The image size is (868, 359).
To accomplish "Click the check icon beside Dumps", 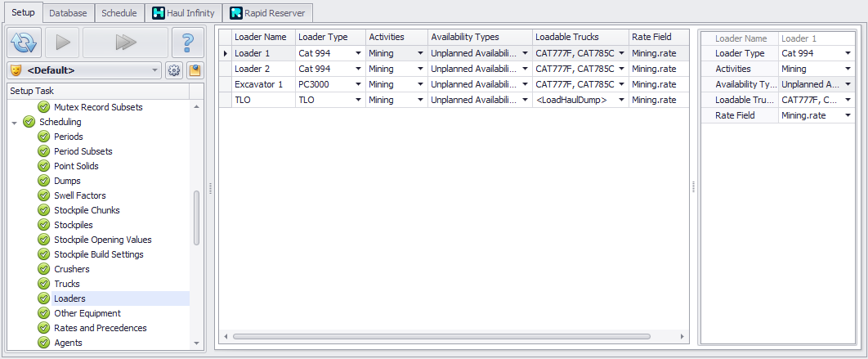I will point(44,181).
